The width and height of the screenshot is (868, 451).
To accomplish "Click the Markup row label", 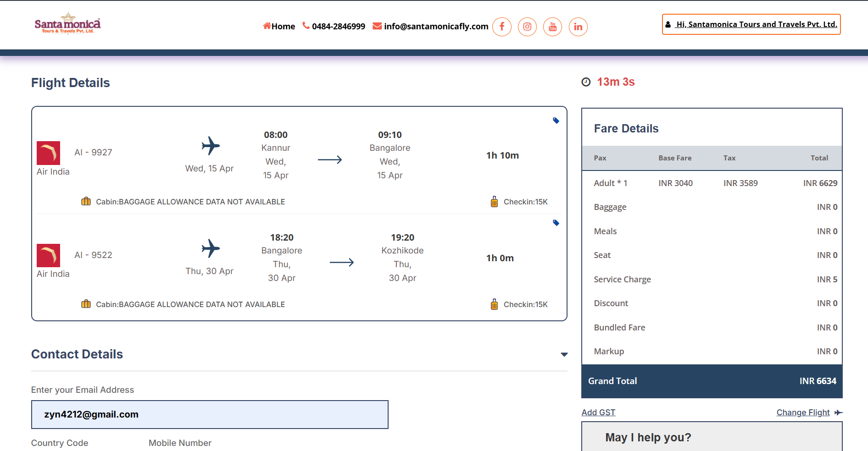I will (609, 351).
